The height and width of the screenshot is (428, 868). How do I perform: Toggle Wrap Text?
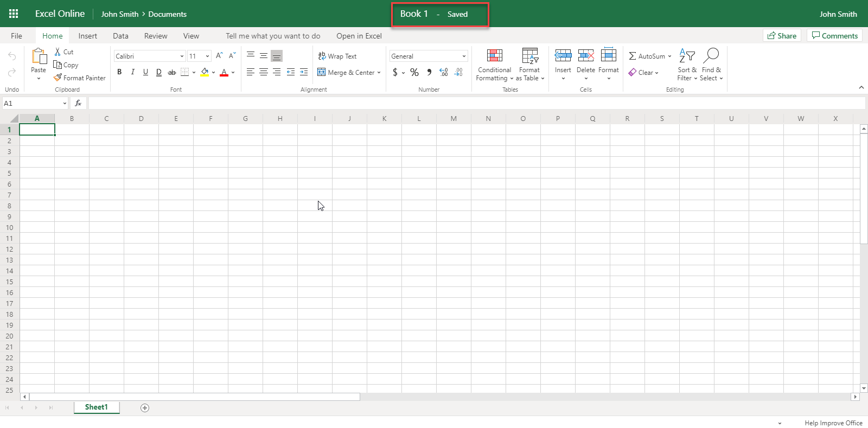pos(337,56)
